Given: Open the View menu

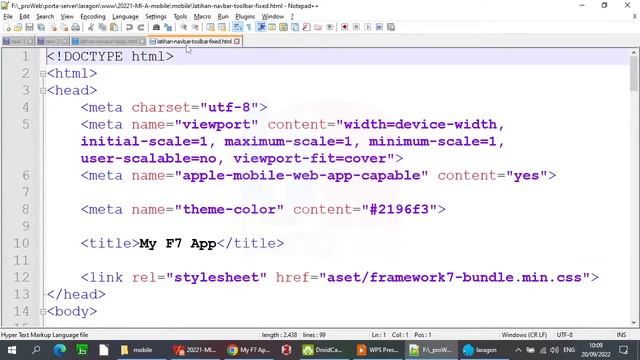Looking at the screenshot, I should (x=67, y=17).
